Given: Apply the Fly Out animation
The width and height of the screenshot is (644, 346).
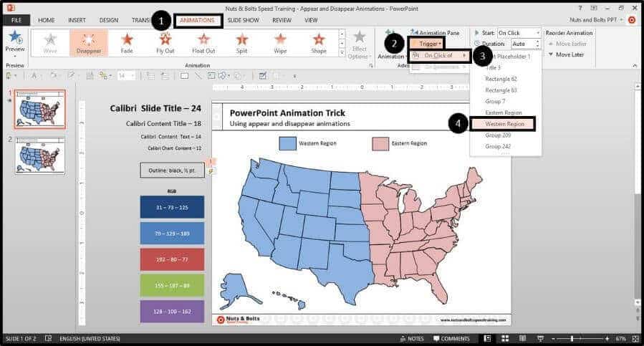Looking at the screenshot, I should click(x=165, y=43).
